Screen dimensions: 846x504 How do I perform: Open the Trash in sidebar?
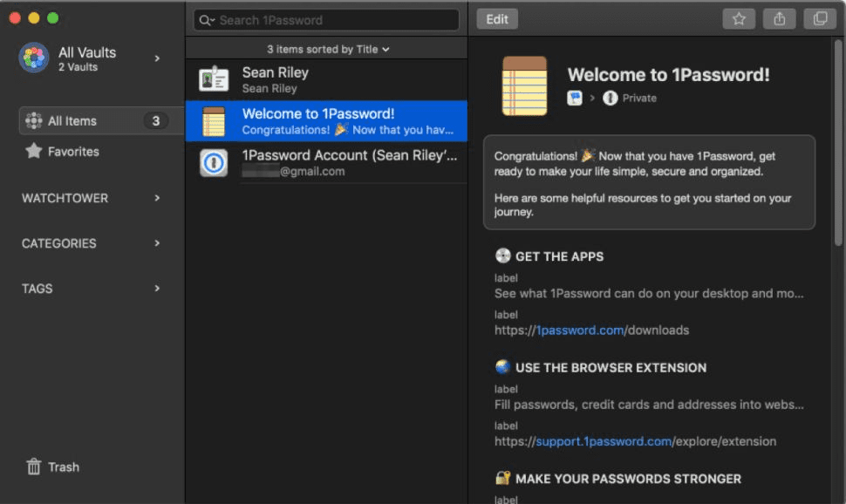click(x=53, y=467)
